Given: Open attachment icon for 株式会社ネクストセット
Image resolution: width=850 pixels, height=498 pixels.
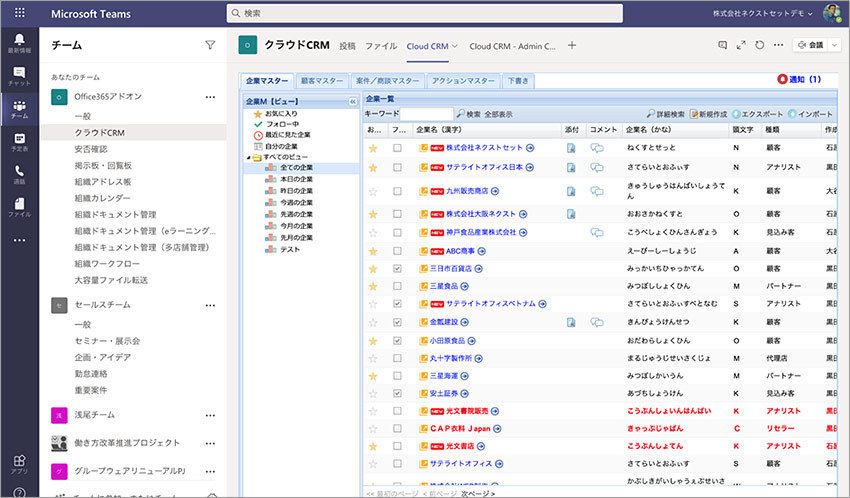Looking at the screenshot, I should point(571,148).
